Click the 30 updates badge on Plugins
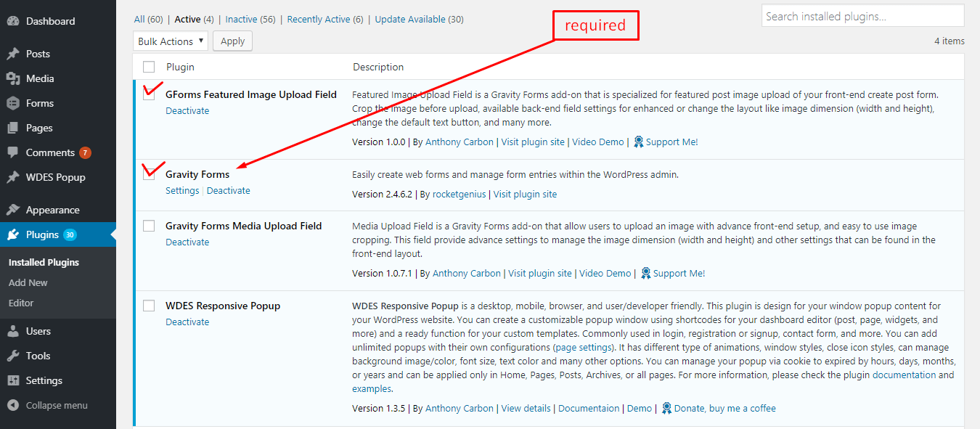 click(70, 234)
